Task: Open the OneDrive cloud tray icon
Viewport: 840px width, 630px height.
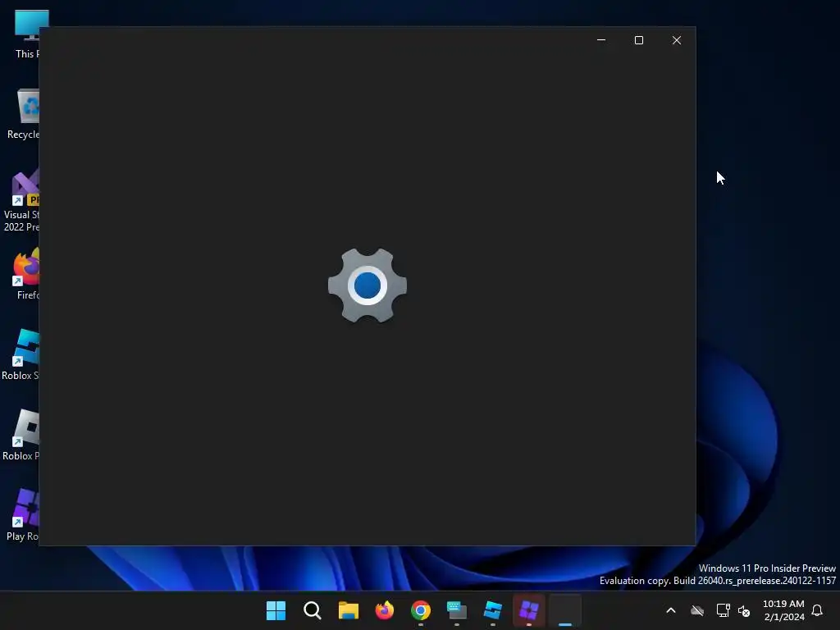Action: click(697, 610)
